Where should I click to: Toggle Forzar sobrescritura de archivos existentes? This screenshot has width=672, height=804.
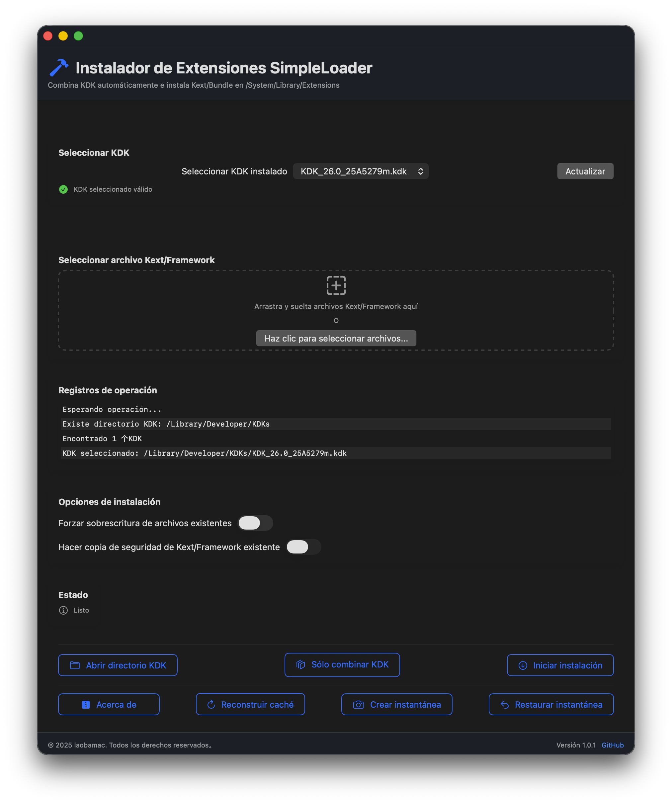coord(255,523)
